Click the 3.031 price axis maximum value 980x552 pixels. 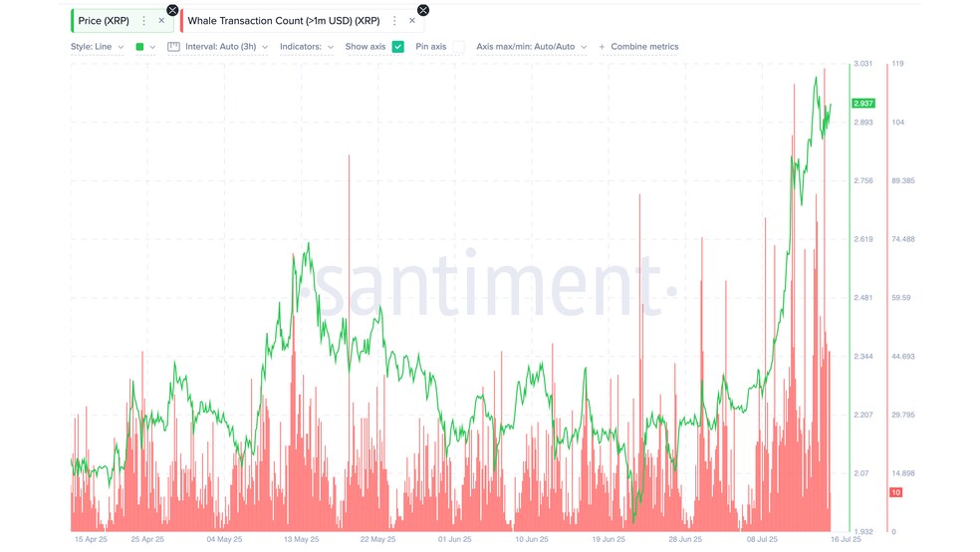point(863,64)
